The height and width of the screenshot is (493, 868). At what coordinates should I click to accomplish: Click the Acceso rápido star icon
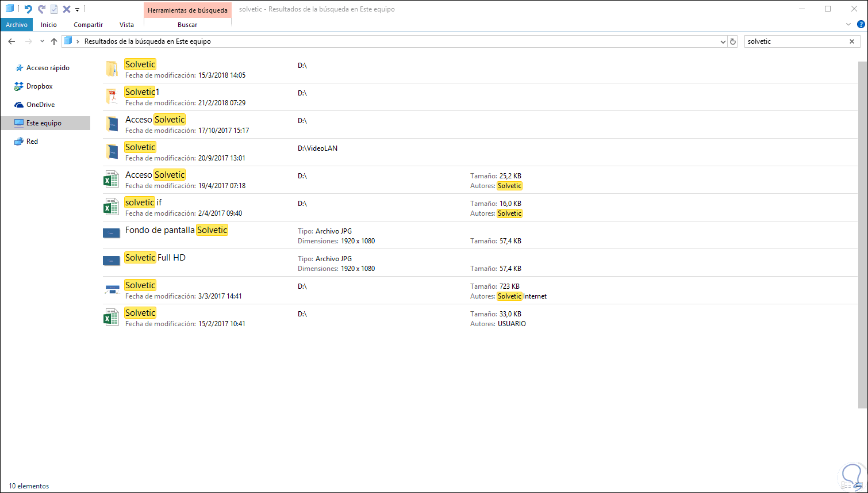19,68
